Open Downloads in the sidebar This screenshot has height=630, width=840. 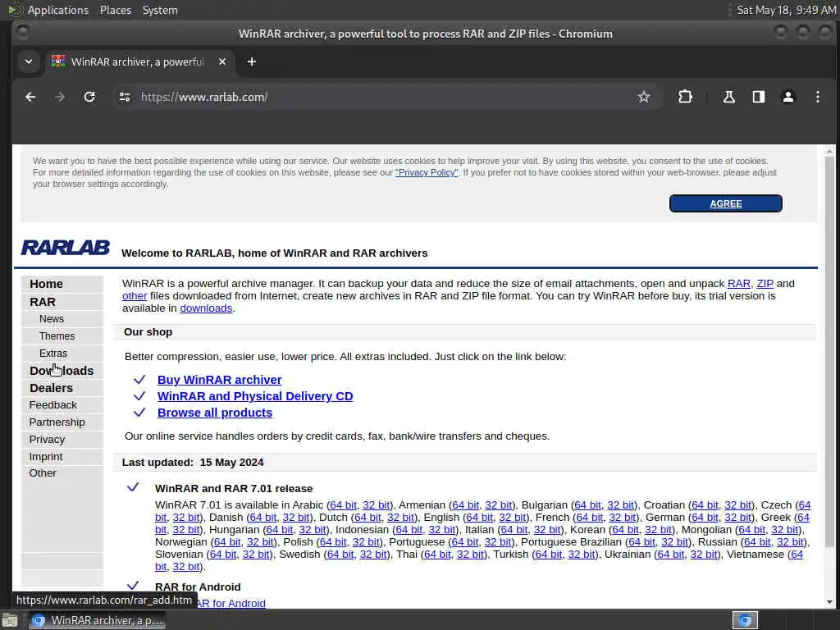pos(62,371)
